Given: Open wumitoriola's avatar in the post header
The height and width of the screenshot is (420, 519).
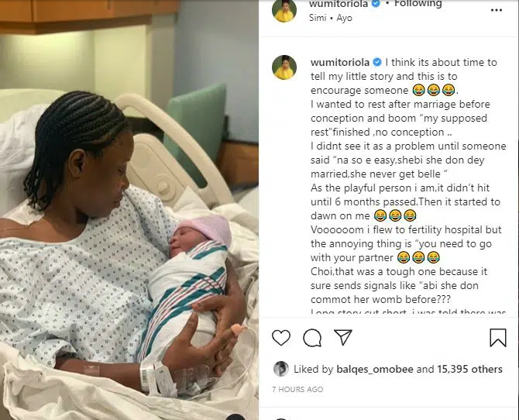Looking at the screenshot, I should tap(284, 11).
